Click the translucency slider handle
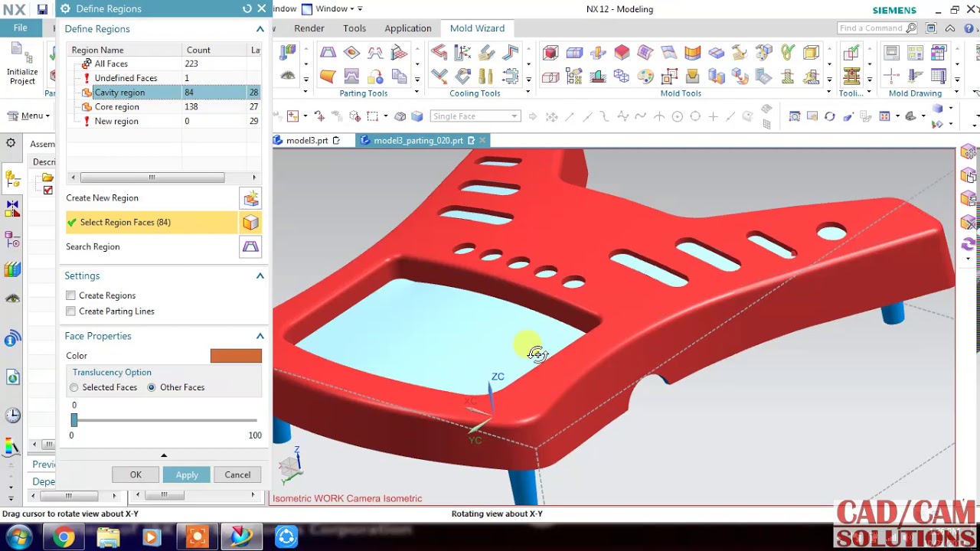Viewport: 980px width, 551px height. tap(74, 420)
